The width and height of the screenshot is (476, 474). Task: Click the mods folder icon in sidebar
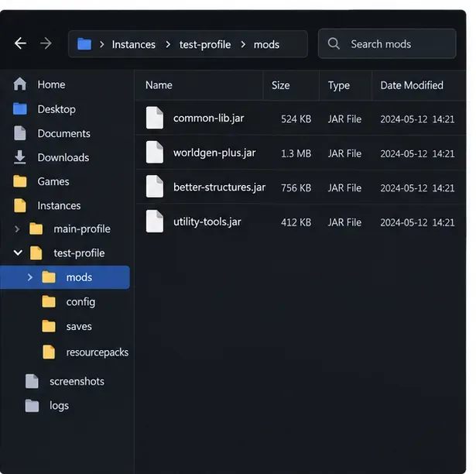coord(49,277)
